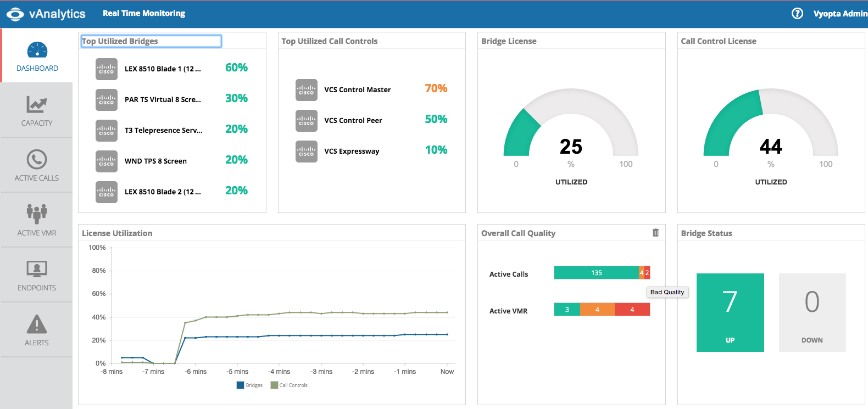Click the Bridge Status panel title
The height and width of the screenshot is (409, 868).
[x=706, y=233]
